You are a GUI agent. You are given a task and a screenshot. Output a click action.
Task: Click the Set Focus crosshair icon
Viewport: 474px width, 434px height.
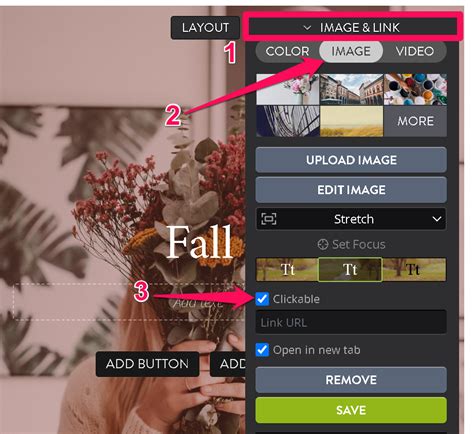[x=323, y=245]
